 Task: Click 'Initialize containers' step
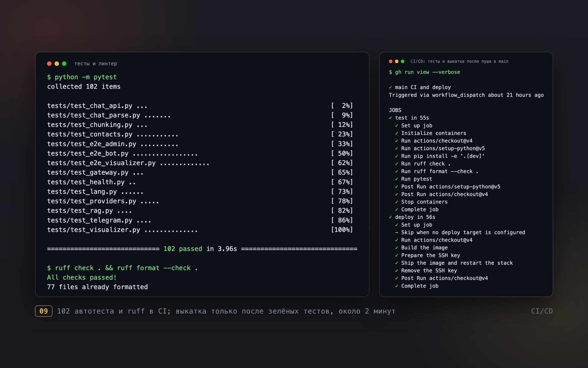pyautogui.click(x=430, y=133)
